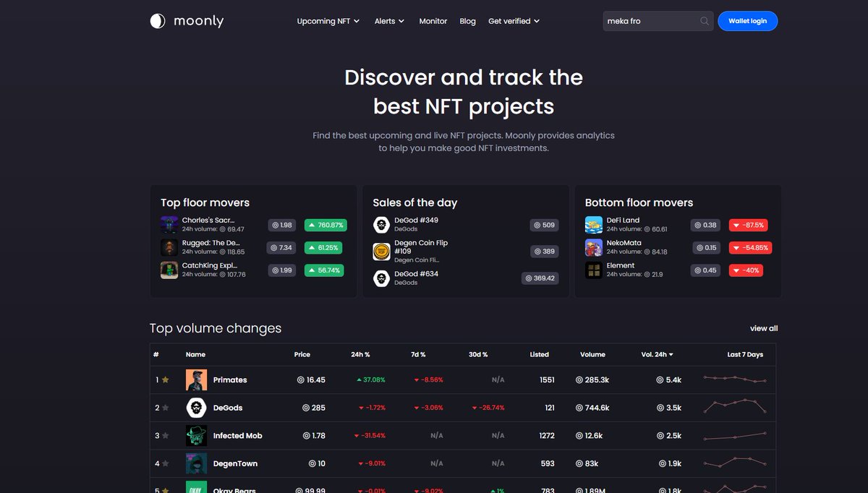868x493 pixels.
Task: Click the 7.34 floor price badge
Action: click(282, 247)
